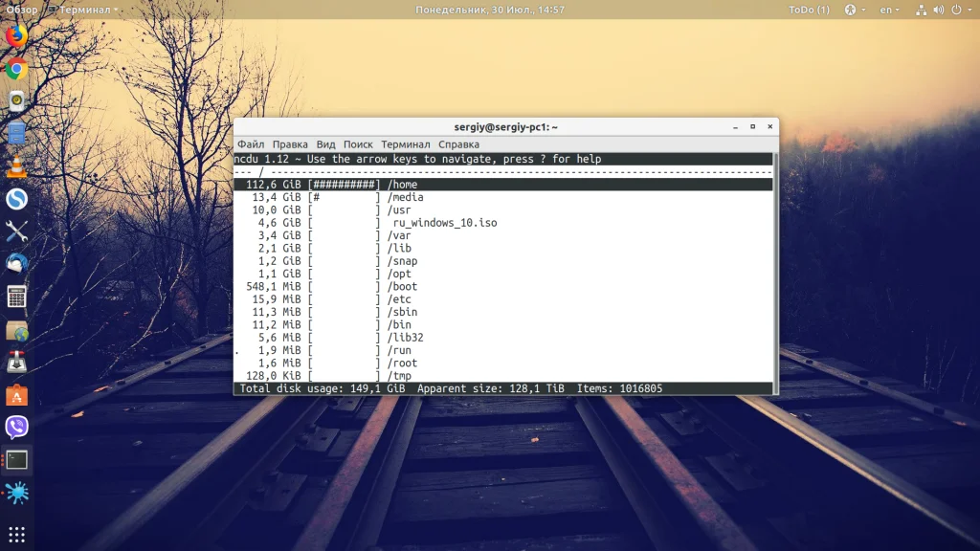Select the /etc row
The height and width of the screenshot is (551, 980).
(x=503, y=299)
